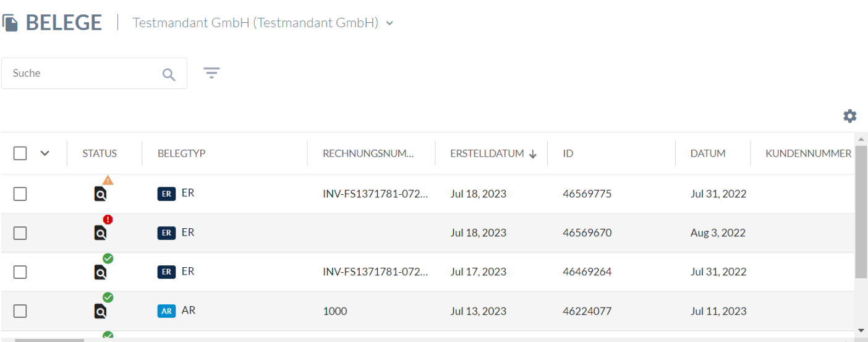Click ER badge in row 46569775
868x342 pixels.
tap(167, 194)
